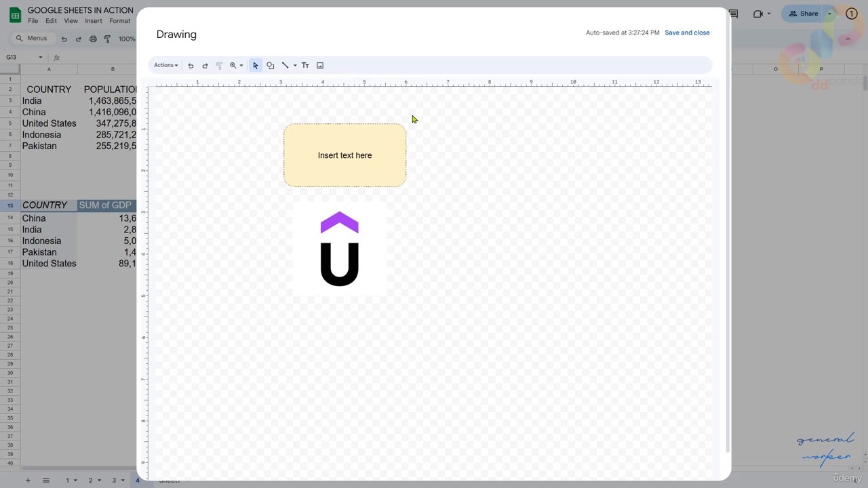Click the COUNTRY header in row 2
868x488 pixels.
pos(49,89)
